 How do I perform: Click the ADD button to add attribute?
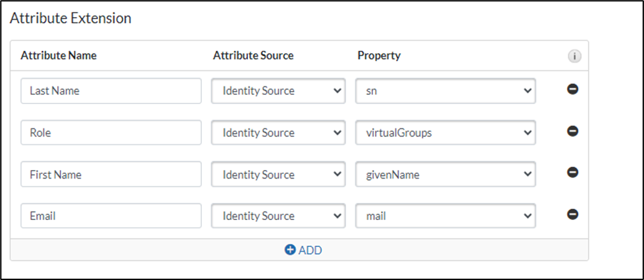303,250
